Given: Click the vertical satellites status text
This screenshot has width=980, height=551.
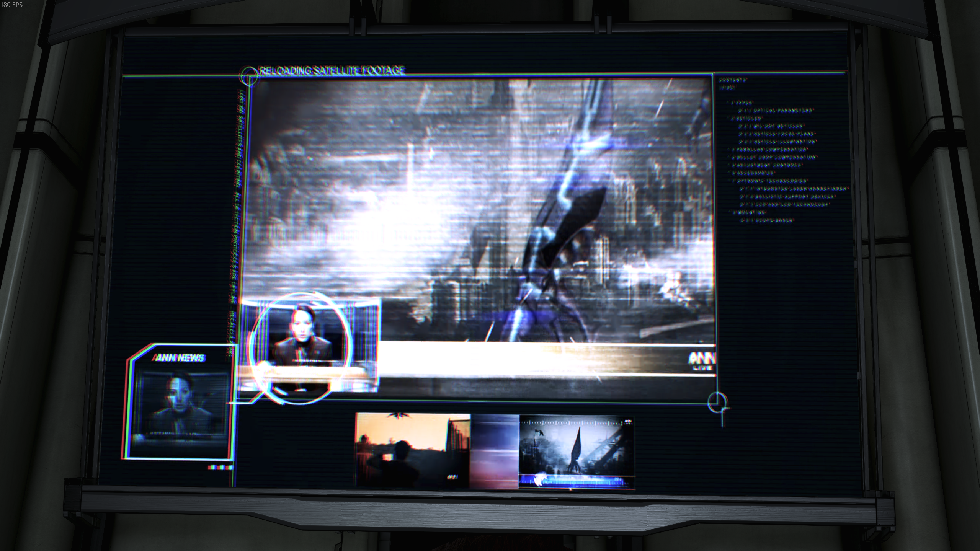Looking at the screenshot, I should tap(235, 224).
